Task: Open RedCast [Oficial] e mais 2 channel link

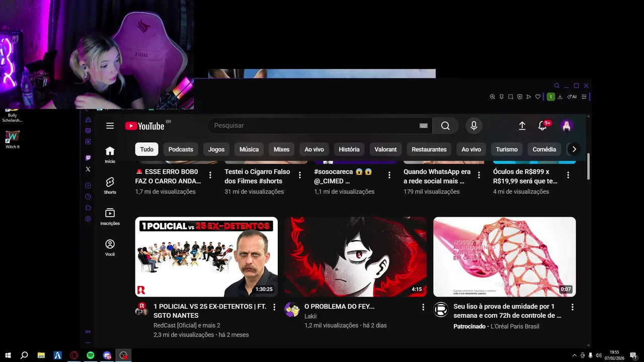Action: [187, 325]
